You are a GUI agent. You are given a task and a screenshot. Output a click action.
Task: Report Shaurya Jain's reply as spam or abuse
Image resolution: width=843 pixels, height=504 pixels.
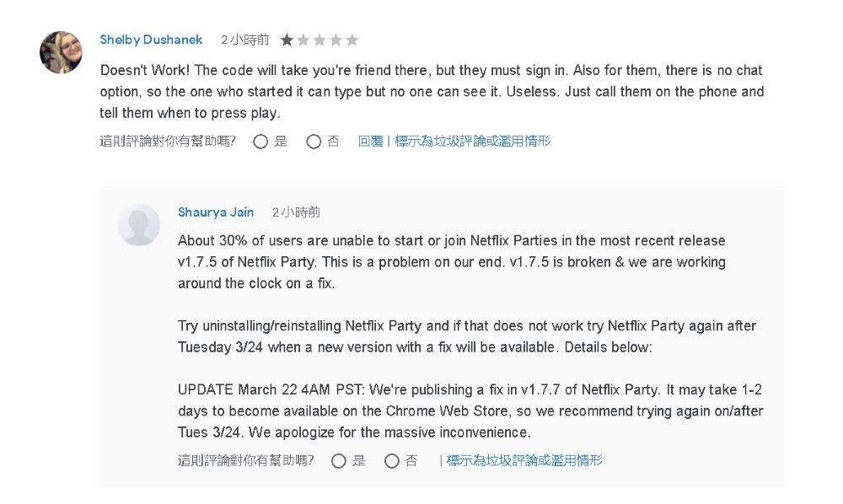pyautogui.click(x=524, y=461)
